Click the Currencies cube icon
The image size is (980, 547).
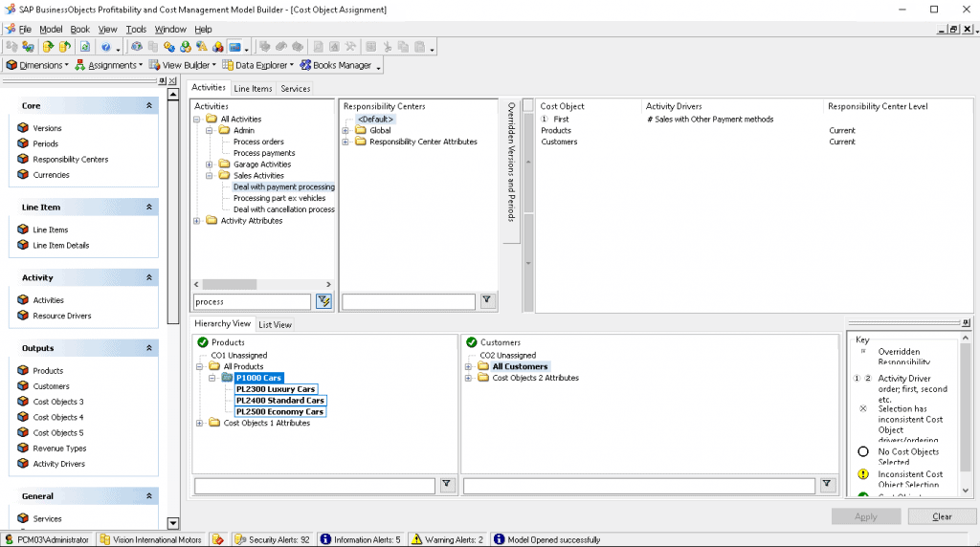click(23, 175)
